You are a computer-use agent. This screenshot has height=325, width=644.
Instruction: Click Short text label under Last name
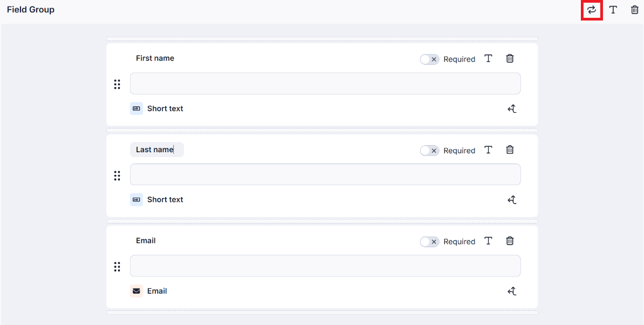click(165, 200)
